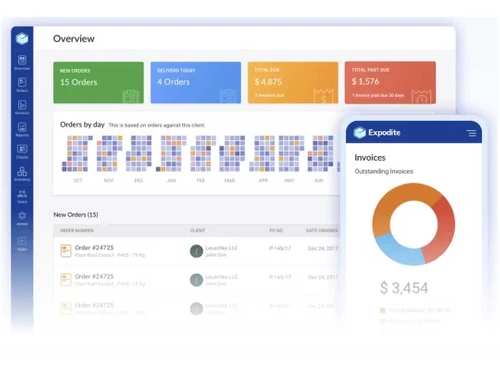Click the orange segment of invoice donut
Screen dimensions: 500x375
393,202
